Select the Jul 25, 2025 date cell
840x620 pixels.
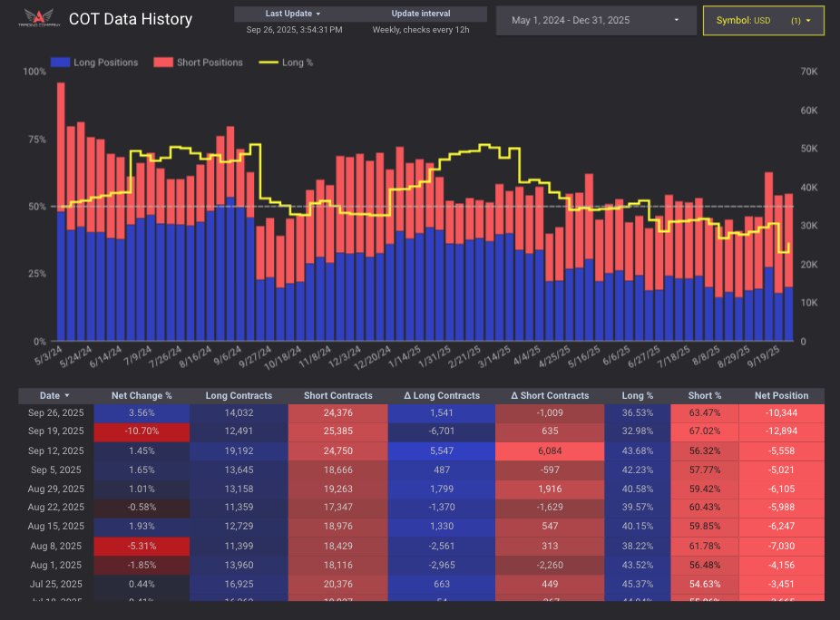[x=55, y=584]
